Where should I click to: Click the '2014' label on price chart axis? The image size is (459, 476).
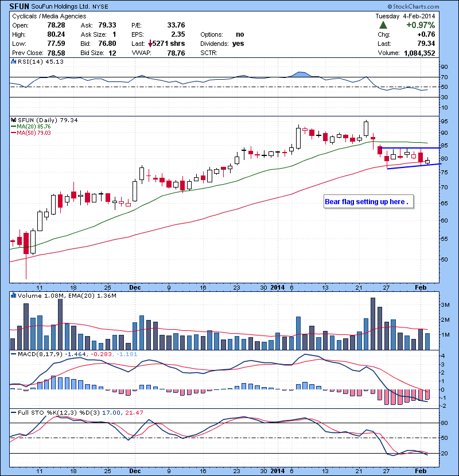[278, 287]
